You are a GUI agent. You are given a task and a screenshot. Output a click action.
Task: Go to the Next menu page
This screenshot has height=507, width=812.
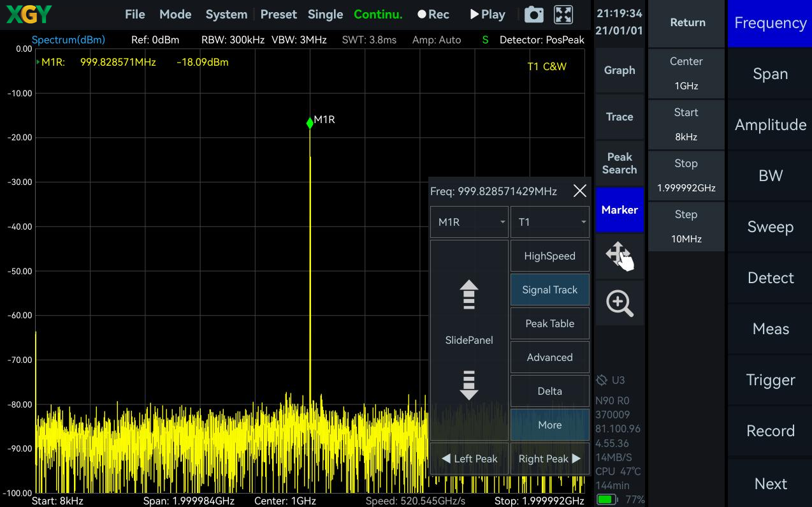[x=770, y=483]
